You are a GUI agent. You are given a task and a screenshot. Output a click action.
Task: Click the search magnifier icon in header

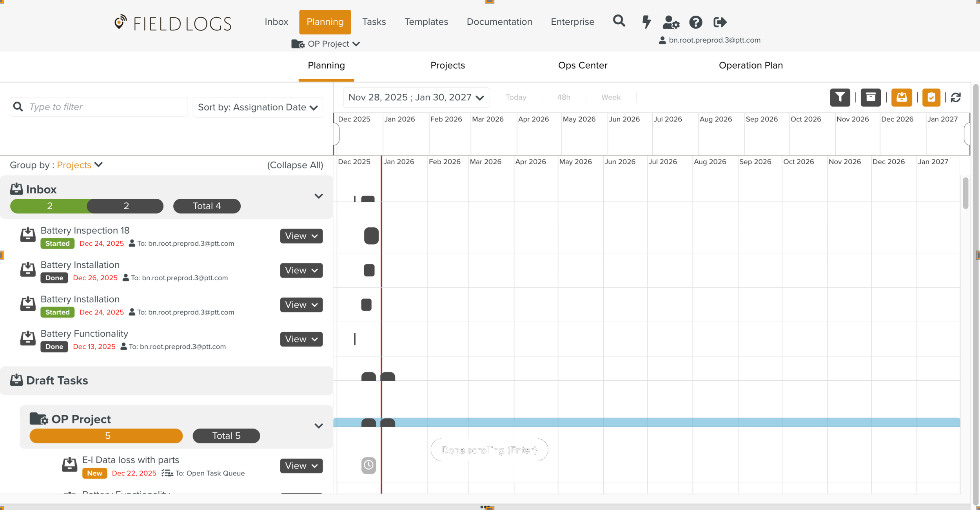point(619,21)
